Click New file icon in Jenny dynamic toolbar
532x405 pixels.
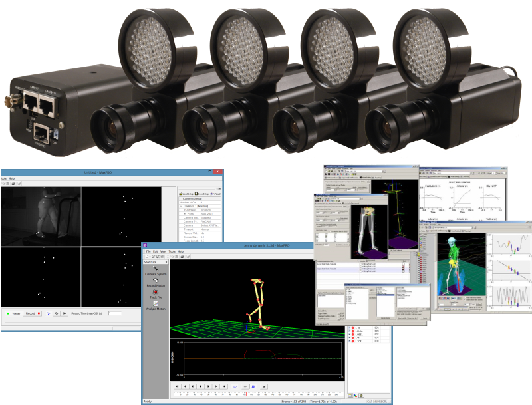tap(147, 257)
